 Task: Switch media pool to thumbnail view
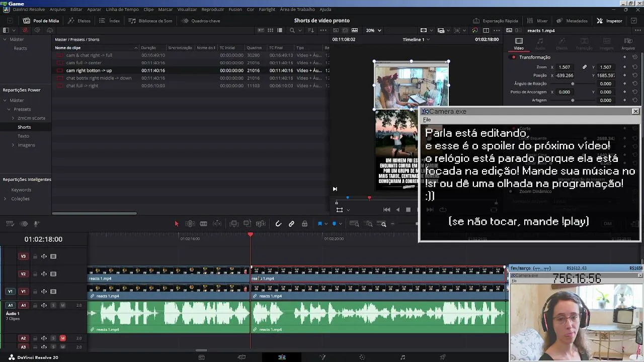pos(270,30)
